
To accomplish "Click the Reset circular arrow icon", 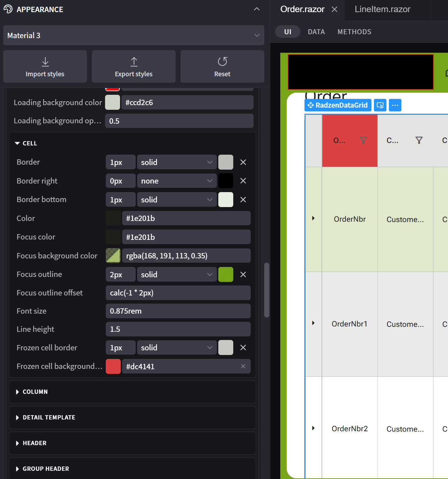I will [x=222, y=62].
